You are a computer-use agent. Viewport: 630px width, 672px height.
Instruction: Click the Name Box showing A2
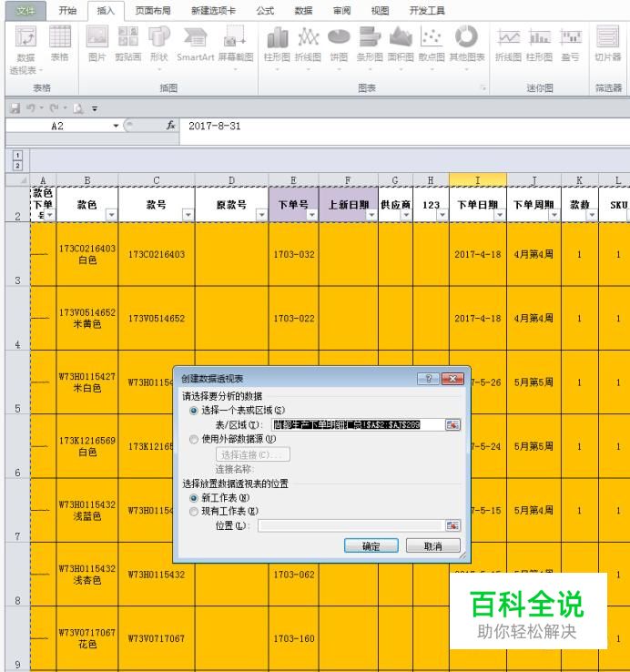[x=57, y=126]
